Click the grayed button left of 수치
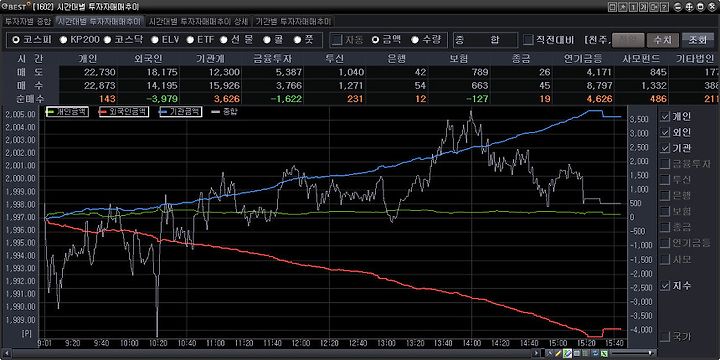The width and height of the screenshot is (720, 360). tap(628, 40)
